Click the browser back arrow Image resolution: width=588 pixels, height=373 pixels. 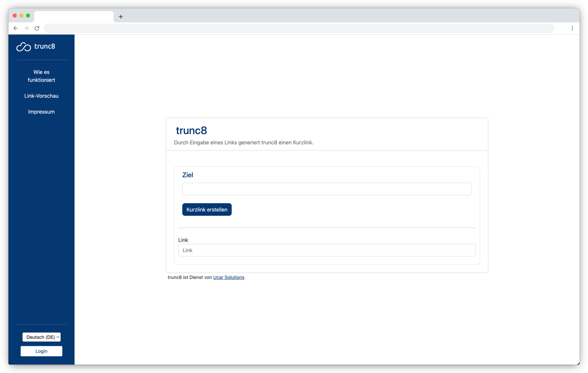point(16,28)
